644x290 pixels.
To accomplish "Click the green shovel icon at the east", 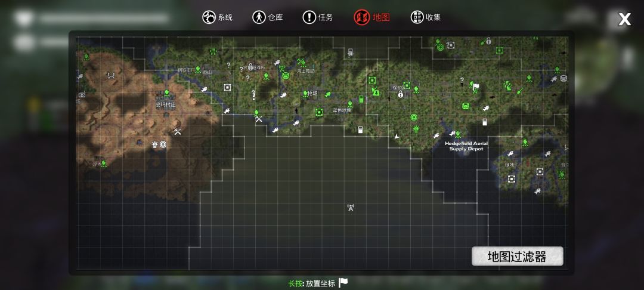I will (521, 90).
